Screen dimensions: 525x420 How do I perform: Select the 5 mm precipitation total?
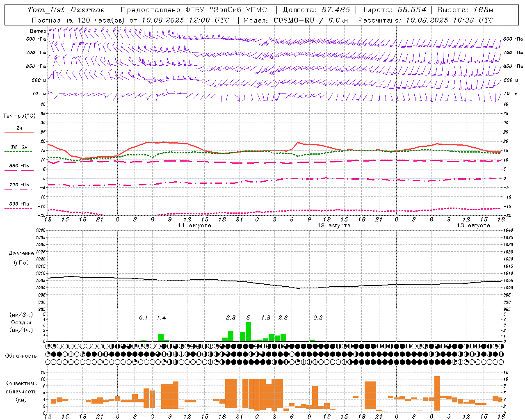pyautogui.click(x=248, y=317)
